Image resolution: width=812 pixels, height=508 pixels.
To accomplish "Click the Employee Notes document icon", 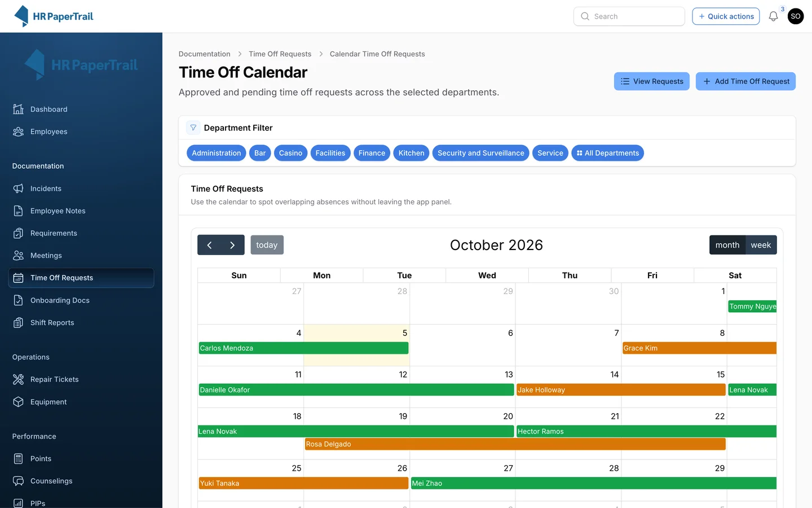I will coord(19,211).
